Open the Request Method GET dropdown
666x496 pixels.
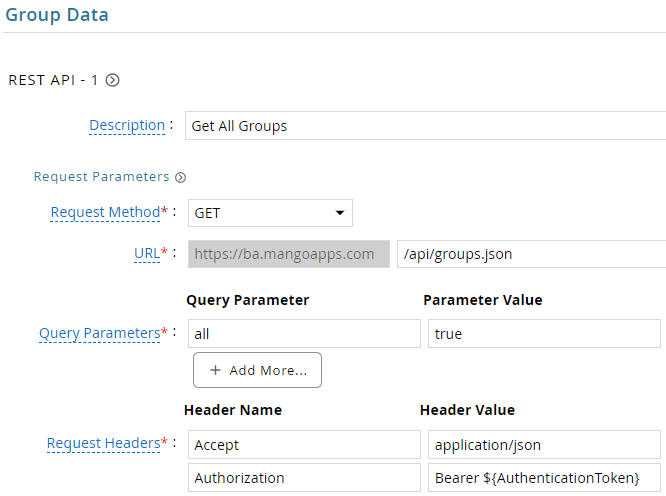point(270,213)
